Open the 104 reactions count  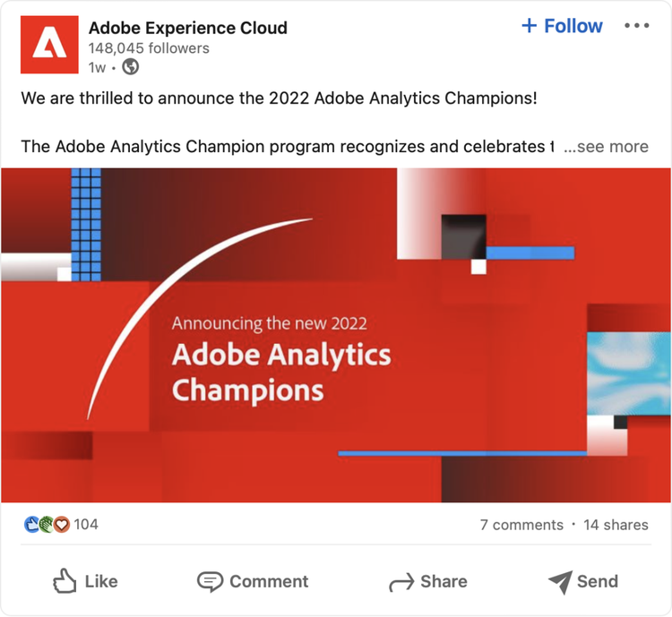[86, 525]
